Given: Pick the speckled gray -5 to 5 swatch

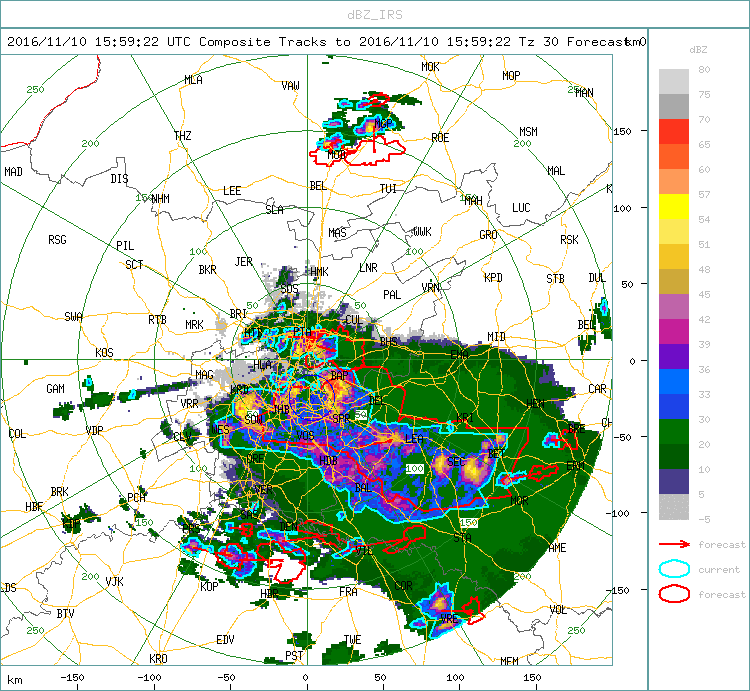Looking at the screenshot, I should tap(674, 507).
